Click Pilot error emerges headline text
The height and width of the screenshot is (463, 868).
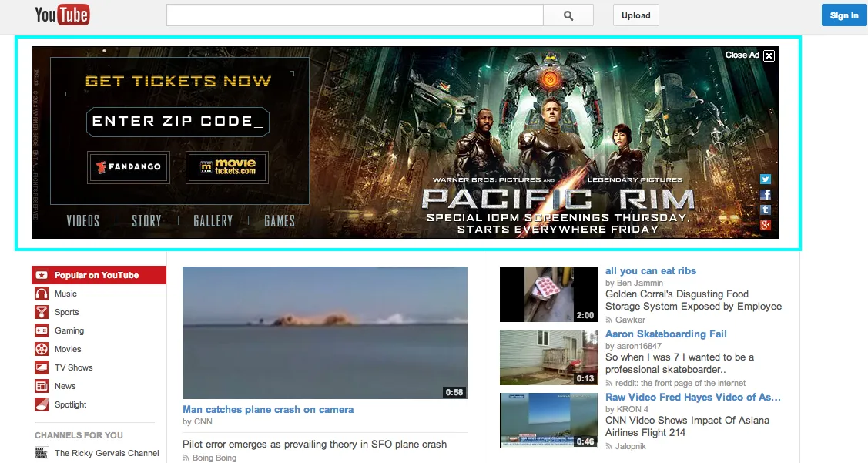click(314, 445)
